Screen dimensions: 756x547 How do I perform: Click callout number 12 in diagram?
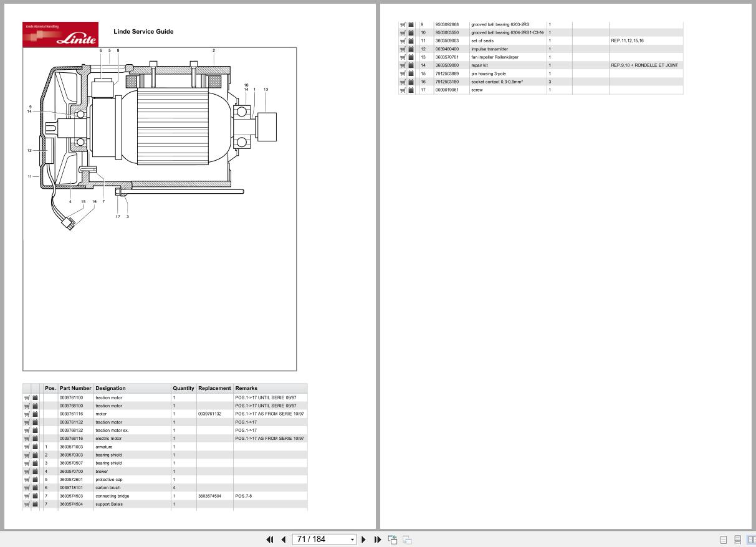point(29,150)
